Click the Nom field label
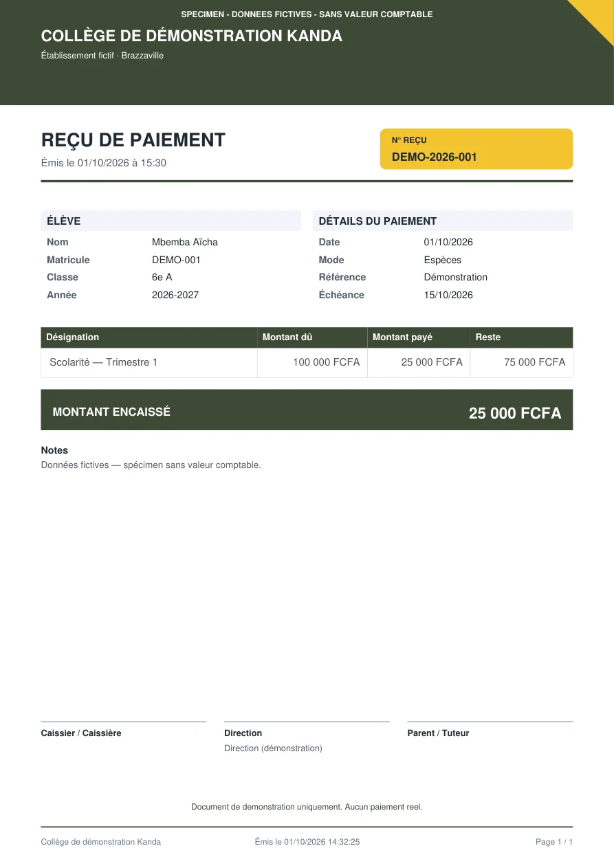The width and height of the screenshot is (614, 868). tap(58, 242)
